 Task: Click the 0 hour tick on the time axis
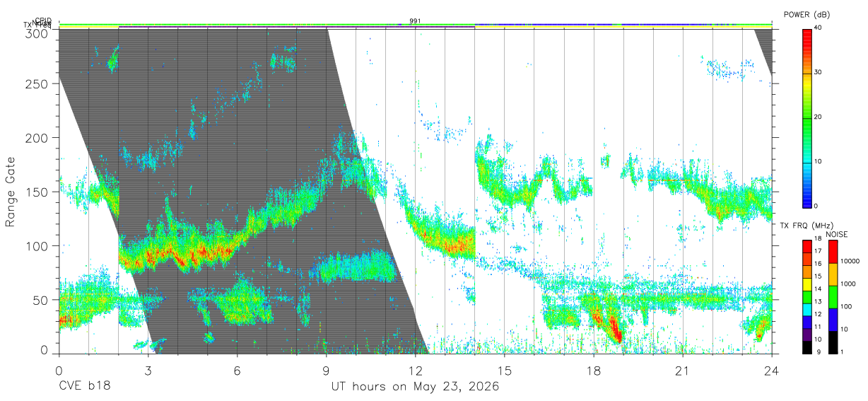pyautogui.click(x=59, y=371)
